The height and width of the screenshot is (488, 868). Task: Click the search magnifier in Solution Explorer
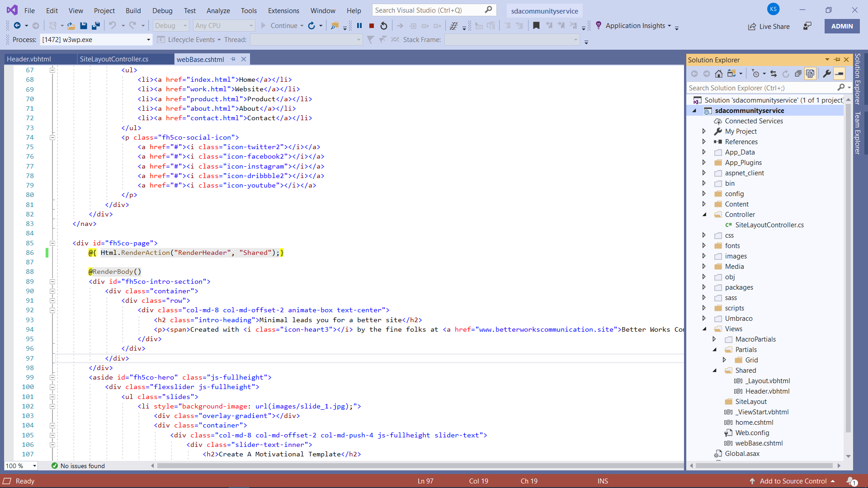tap(841, 88)
